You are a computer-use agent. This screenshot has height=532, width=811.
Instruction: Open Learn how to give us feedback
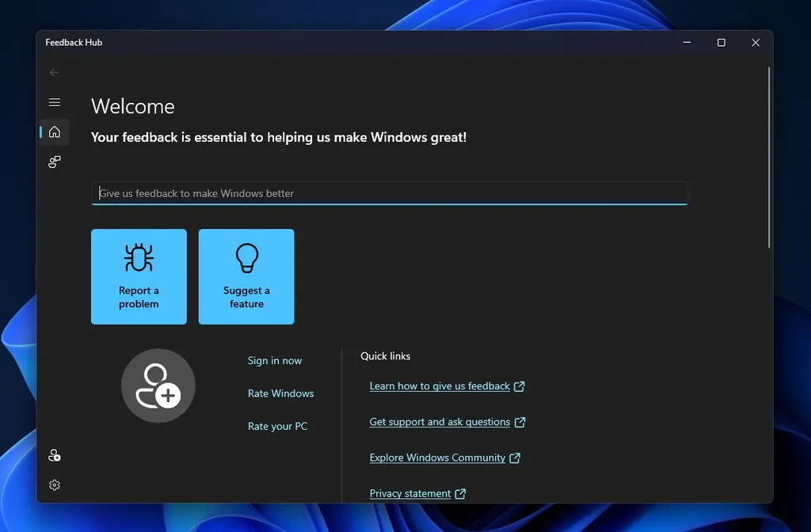pos(440,386)
